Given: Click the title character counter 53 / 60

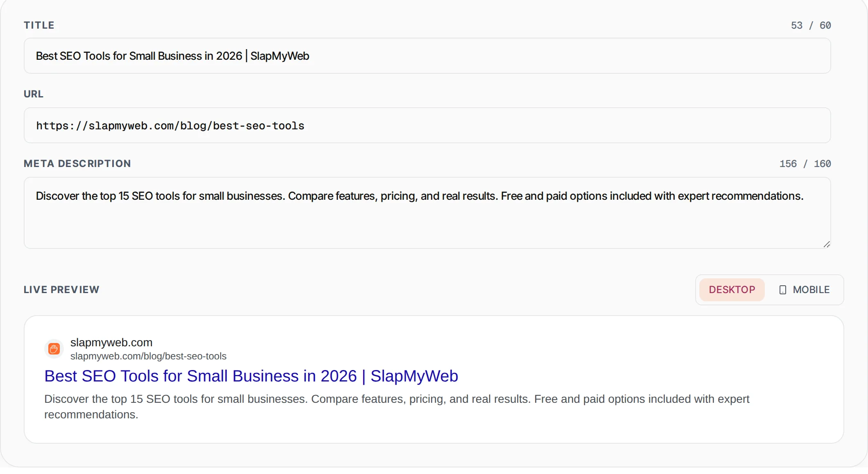Looking at the screenshot, I should tap(811, 25).
